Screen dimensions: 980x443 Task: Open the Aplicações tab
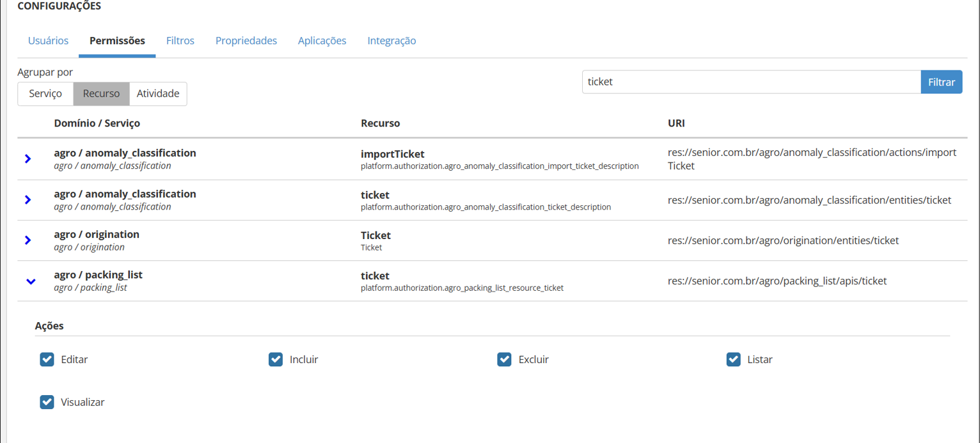tap(322, 41)
